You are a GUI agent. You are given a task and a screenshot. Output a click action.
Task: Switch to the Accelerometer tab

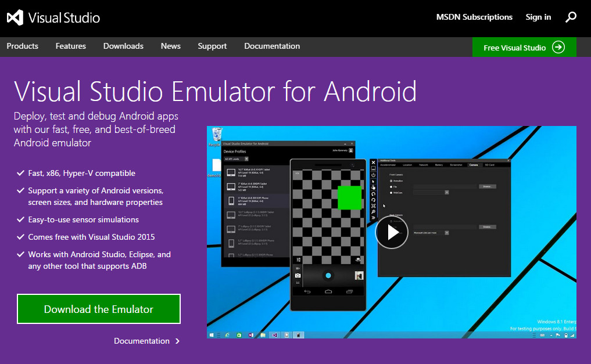[388, 165]
